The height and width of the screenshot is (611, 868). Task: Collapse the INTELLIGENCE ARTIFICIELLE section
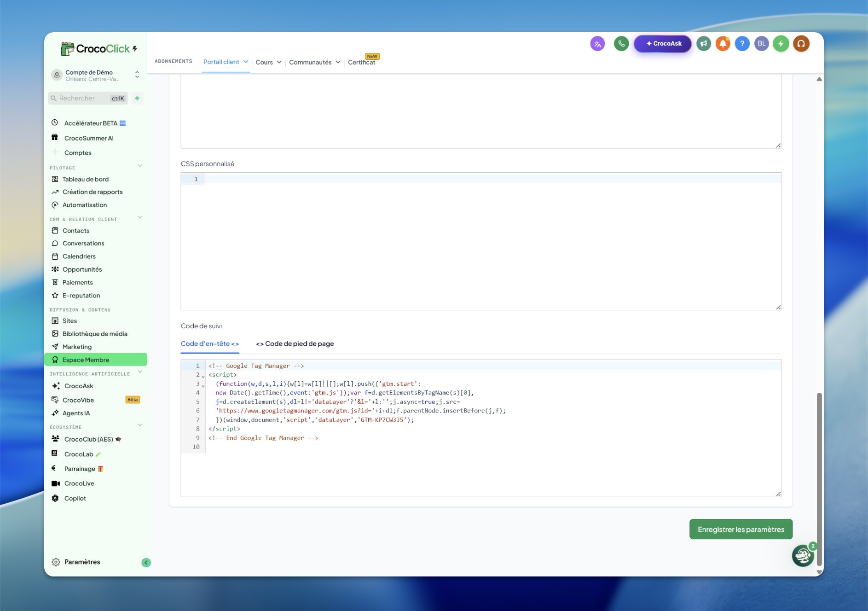click(x=140, y=372)
